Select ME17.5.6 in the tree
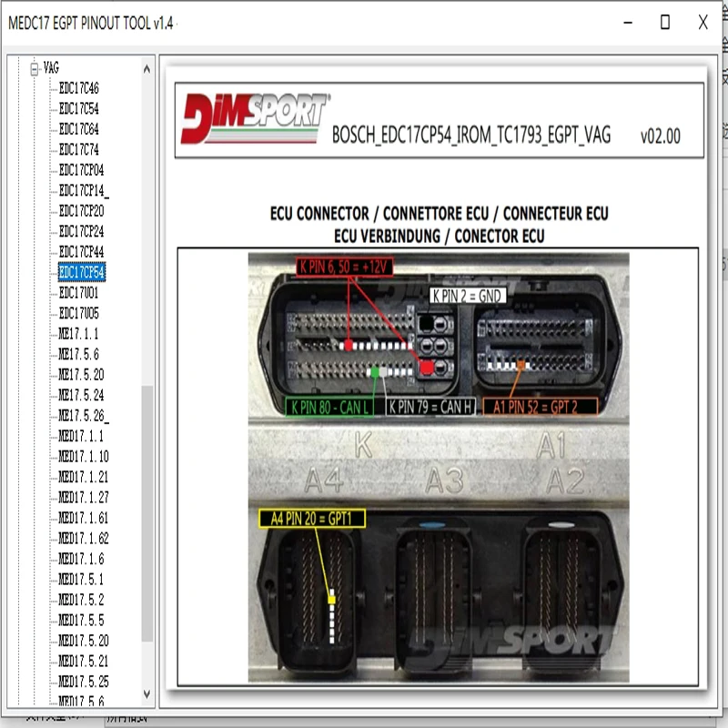This screenshot has height=728, width=728. point(78,354)
